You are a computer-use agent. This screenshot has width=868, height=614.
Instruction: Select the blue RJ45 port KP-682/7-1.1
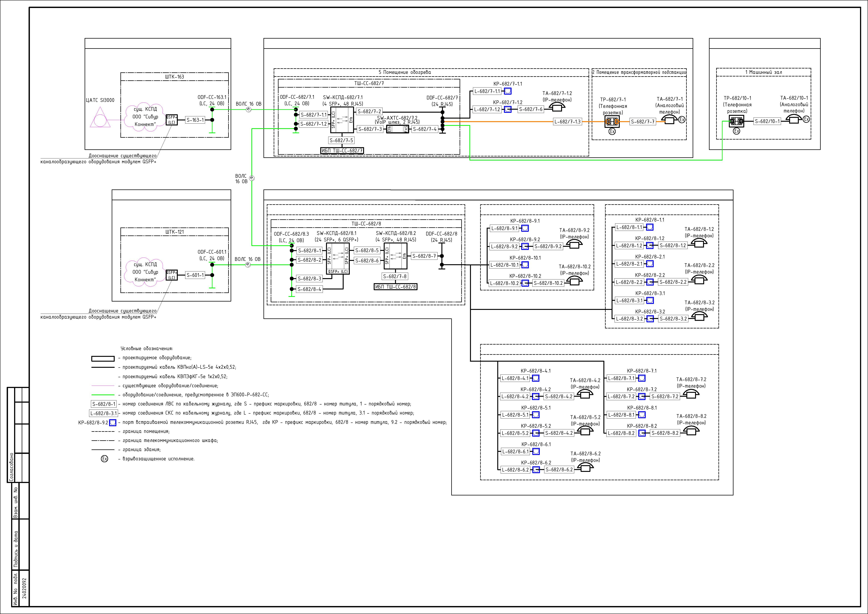(508, 91)
